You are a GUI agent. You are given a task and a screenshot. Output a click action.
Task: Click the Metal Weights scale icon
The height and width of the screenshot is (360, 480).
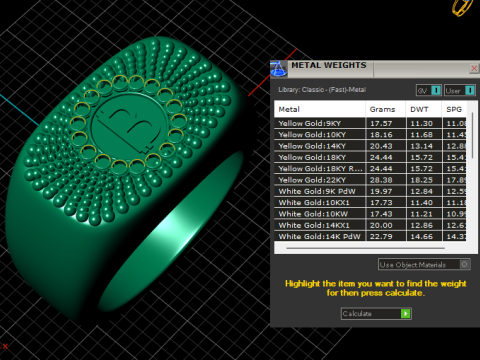278,69
